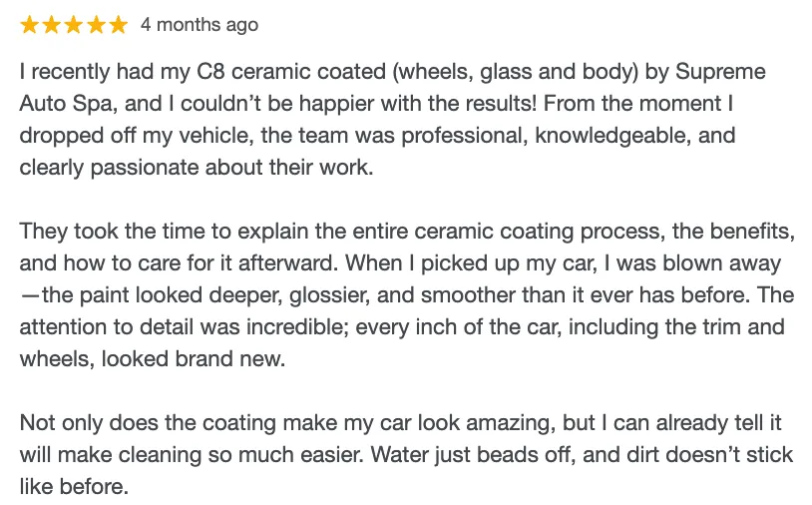Click "Auto Spa" in the review text
This screenshot has height=505, width=812.
pyautogui.click(x=59, y=104)
